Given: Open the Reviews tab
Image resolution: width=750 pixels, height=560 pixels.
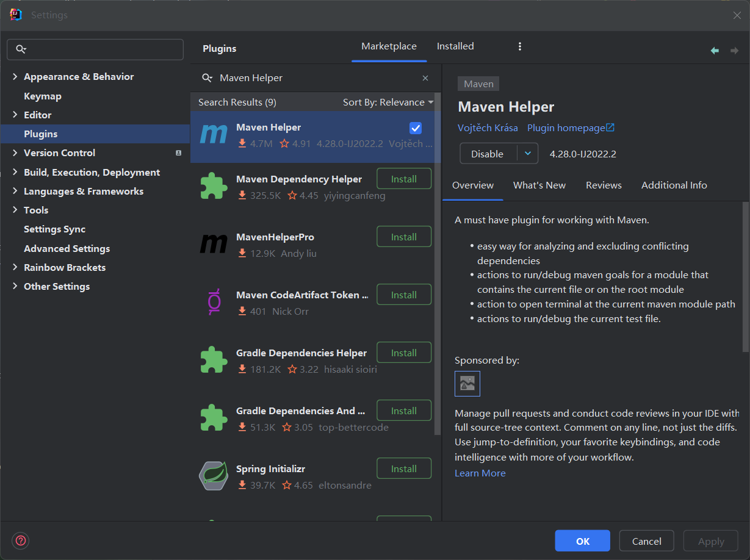Looking at the screenshot, I should point(604,185).
